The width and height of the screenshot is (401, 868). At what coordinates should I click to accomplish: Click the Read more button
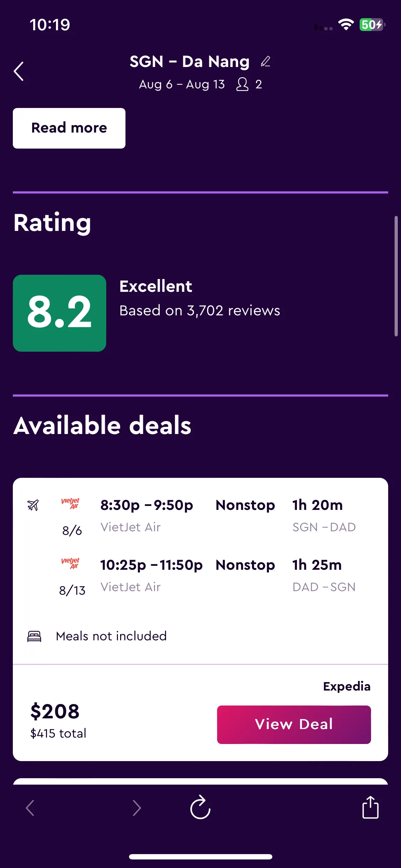[x=69, y=128]
